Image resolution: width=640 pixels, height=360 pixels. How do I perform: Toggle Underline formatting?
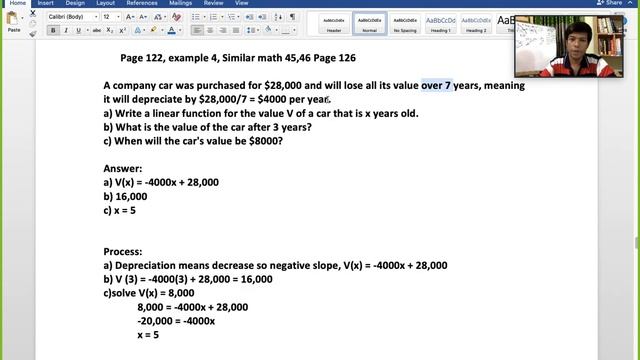(x=78, y=30)
